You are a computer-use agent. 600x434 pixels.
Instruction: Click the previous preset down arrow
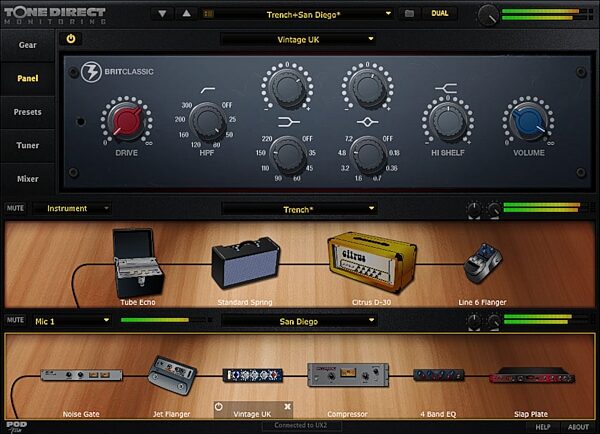(162, 14)
